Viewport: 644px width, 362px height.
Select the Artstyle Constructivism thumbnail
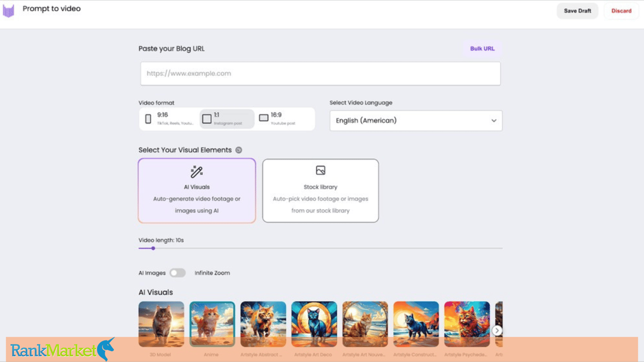(416, 324)
